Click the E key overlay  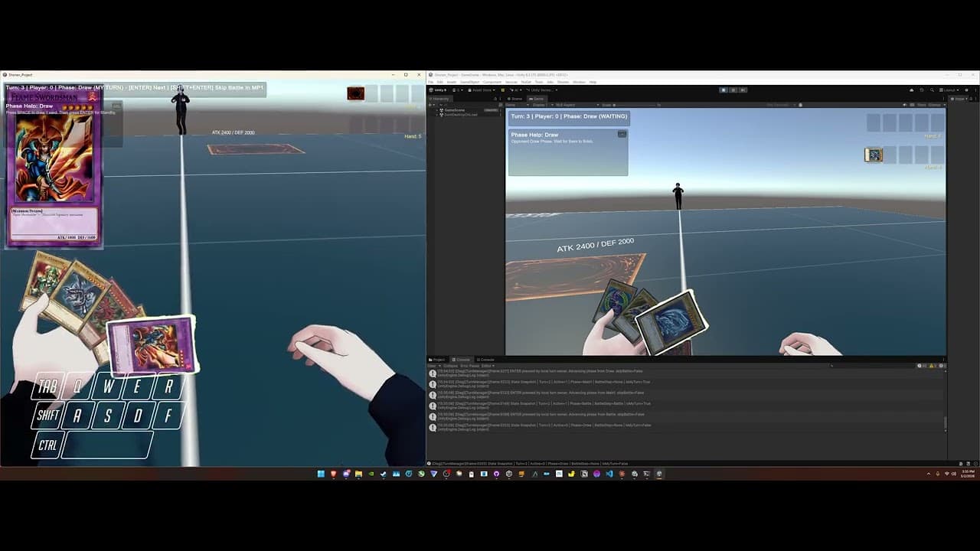click(x=137, y=386)
